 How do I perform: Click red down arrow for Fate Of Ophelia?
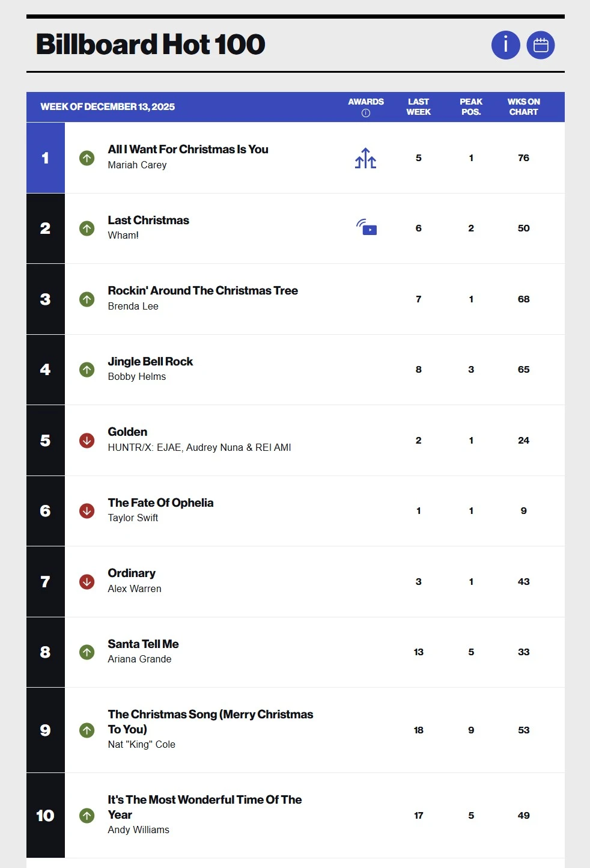click(x=87, y=511)
